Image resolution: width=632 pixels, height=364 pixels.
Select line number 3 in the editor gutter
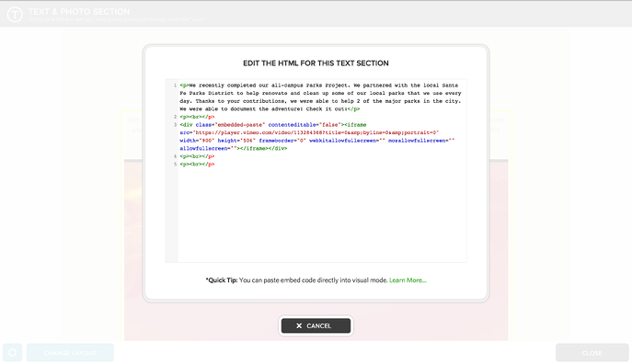(175, 125)
